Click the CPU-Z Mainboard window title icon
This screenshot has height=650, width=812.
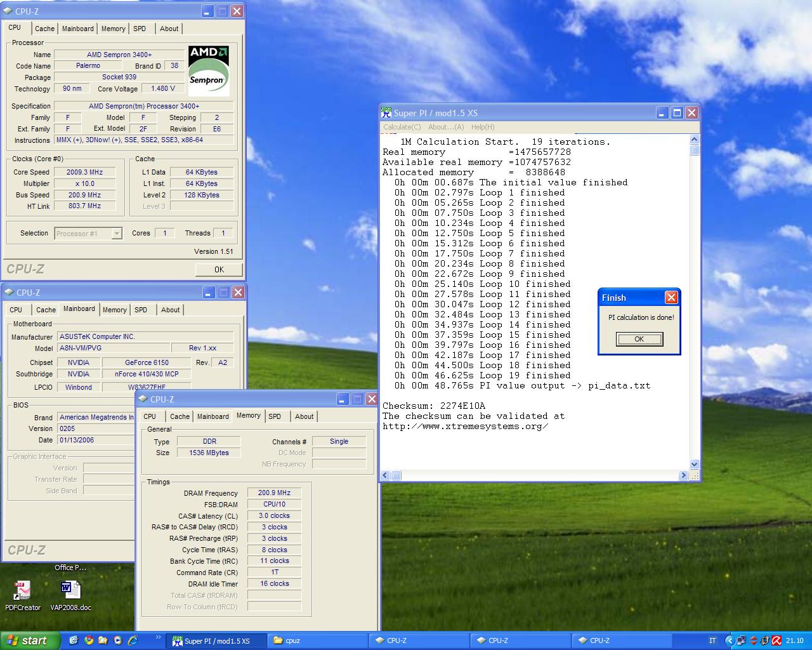[x=10, y=293]
